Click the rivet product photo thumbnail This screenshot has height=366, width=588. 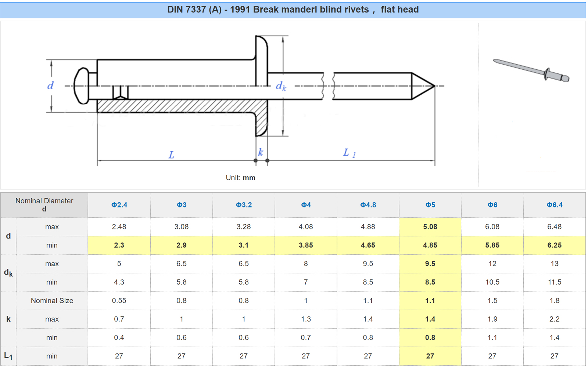click(531, 70)
